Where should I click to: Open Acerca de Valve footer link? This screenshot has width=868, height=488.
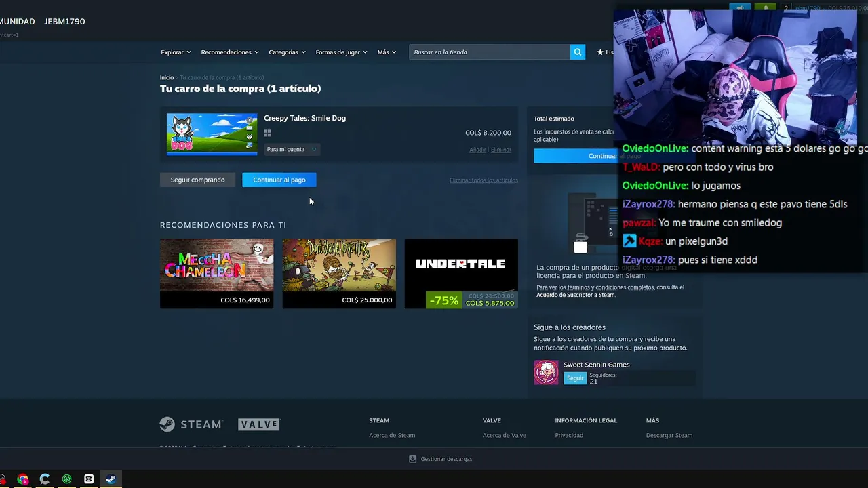505,435
